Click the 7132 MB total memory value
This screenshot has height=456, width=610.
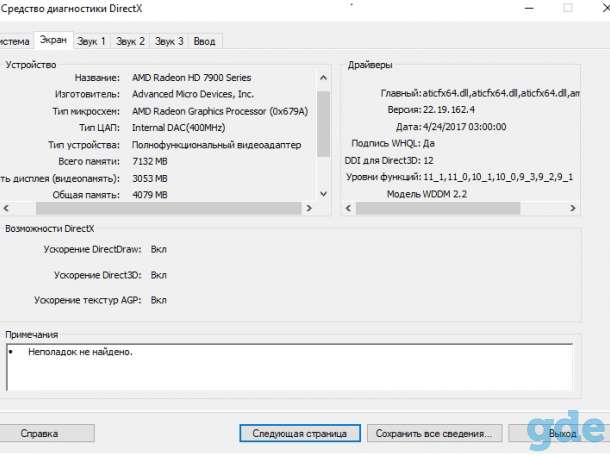pyautogui.click(x=150, y=161)
